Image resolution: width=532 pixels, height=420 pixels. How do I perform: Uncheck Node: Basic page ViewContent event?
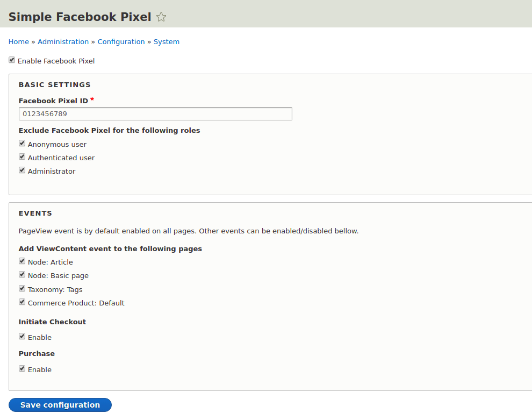pos(22,274)
